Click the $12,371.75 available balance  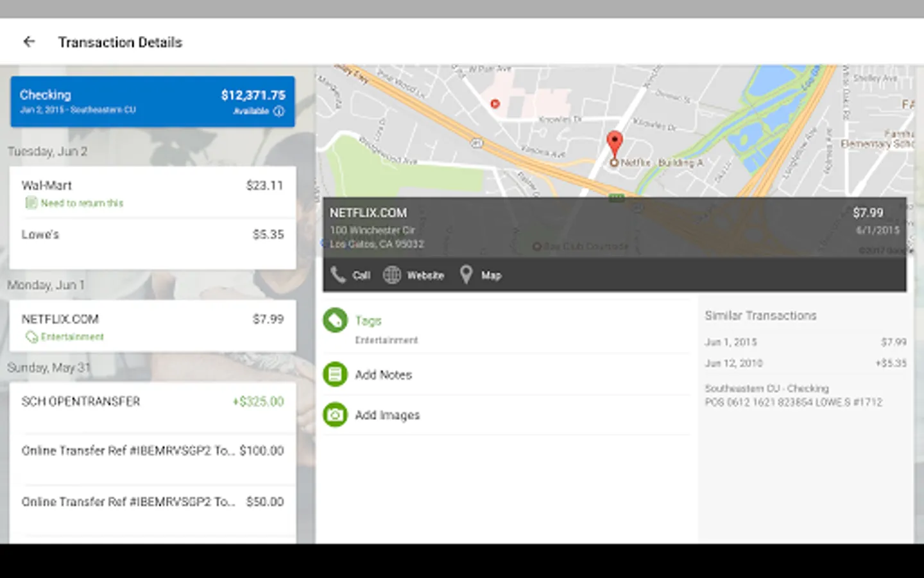pos(253,95)
